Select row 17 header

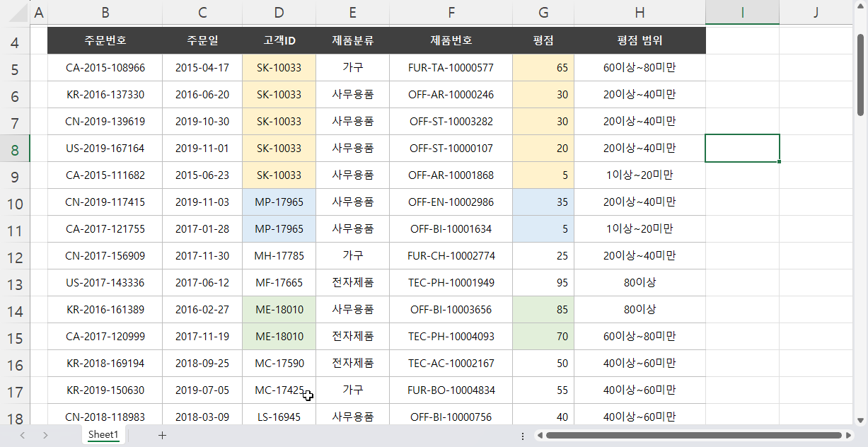tap(15, 391)
